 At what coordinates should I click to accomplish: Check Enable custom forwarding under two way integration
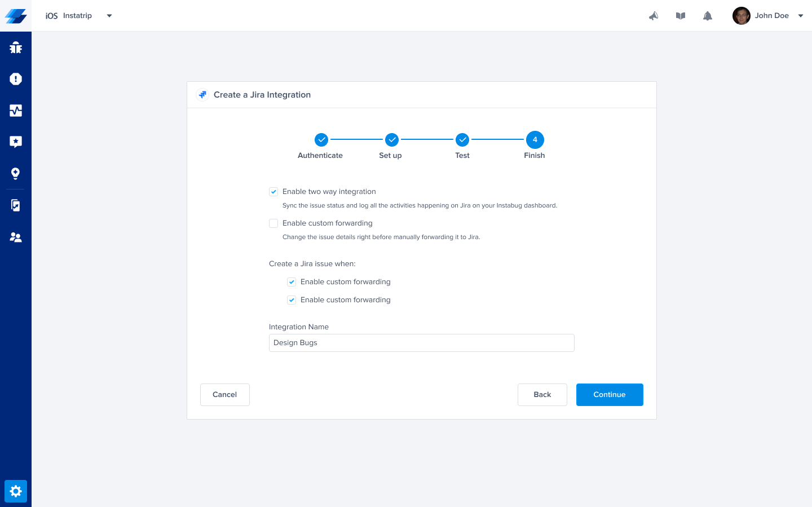273,223
